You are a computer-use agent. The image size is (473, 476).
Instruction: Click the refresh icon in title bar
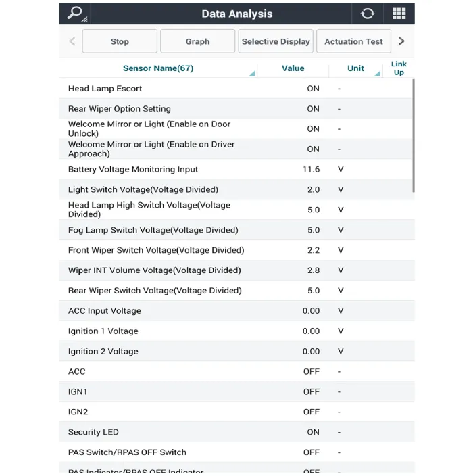click(368, 14)
